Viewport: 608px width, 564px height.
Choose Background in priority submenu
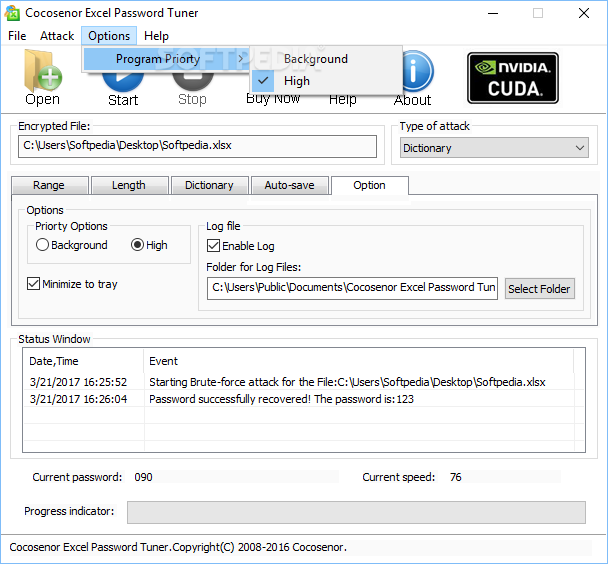[x=326, y=59]
